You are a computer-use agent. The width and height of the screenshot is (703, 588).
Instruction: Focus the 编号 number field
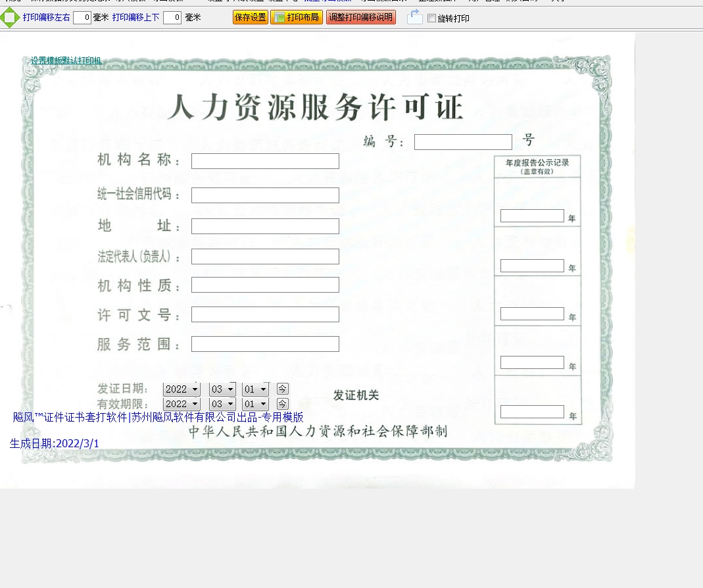[463, 142]
